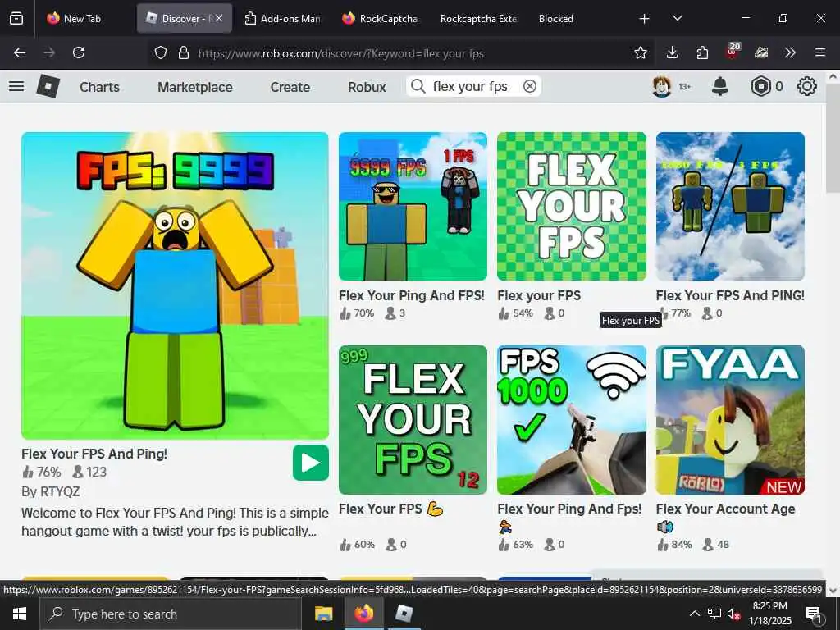The image size is (840, 630).
Task: Open the Flex Your FPS 12 thumbnail
Action: (x=413, y=419)
